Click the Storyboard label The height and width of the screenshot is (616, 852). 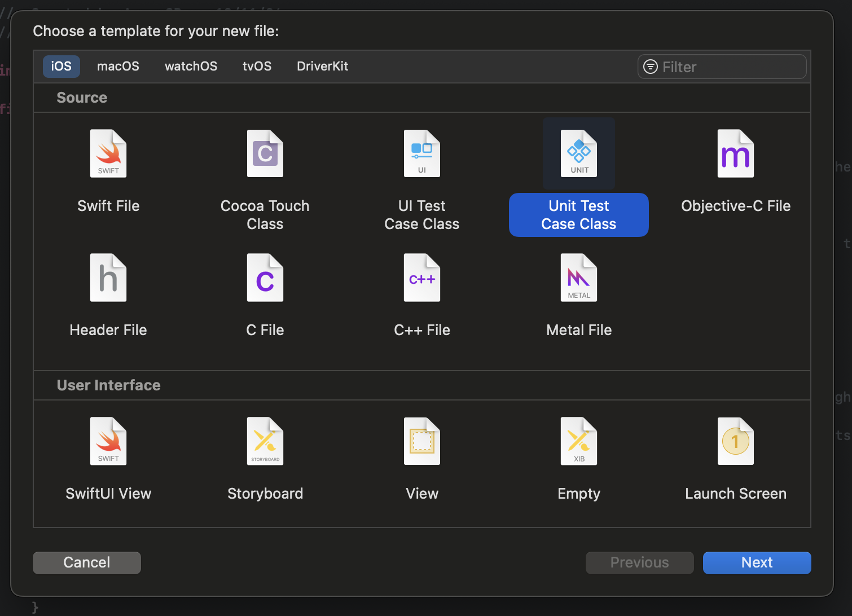coord(265,494)
